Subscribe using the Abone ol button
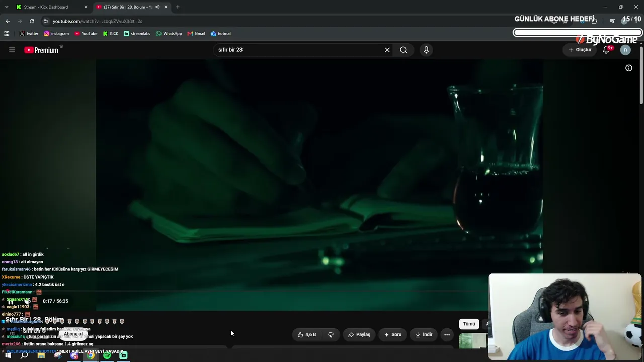 (x=73, y=334)
